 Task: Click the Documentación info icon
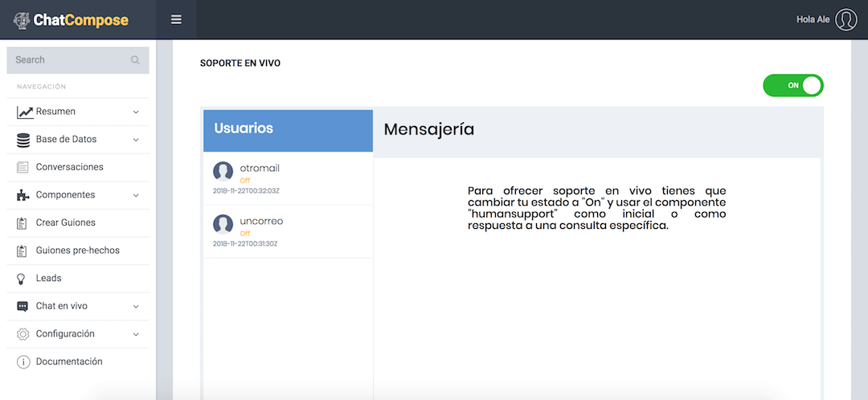(23, 361)
